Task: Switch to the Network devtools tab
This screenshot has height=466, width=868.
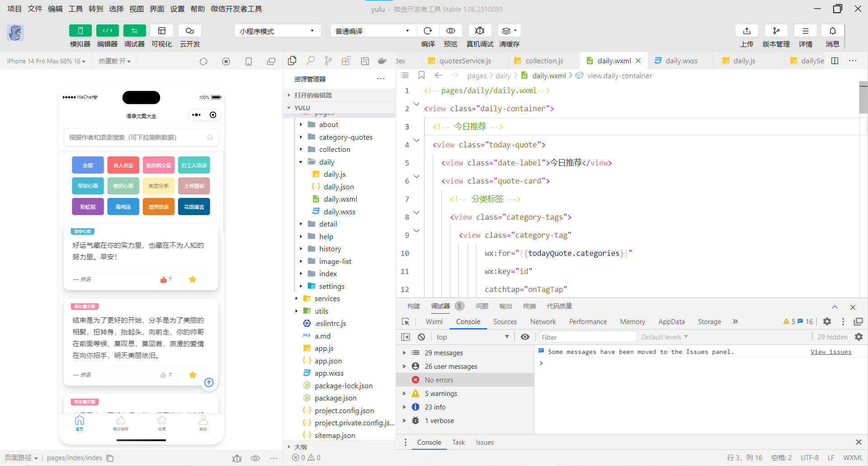Action: (543, 321)
